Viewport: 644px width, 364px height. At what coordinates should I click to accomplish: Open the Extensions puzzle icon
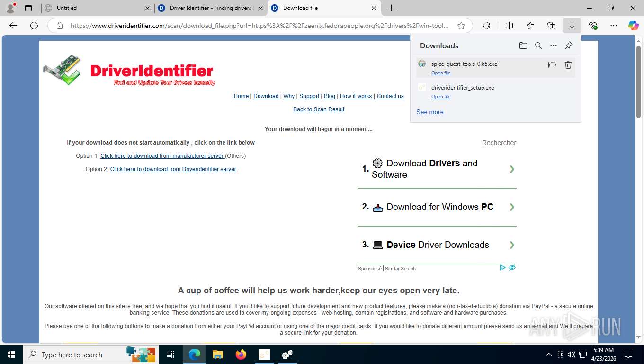486,26
